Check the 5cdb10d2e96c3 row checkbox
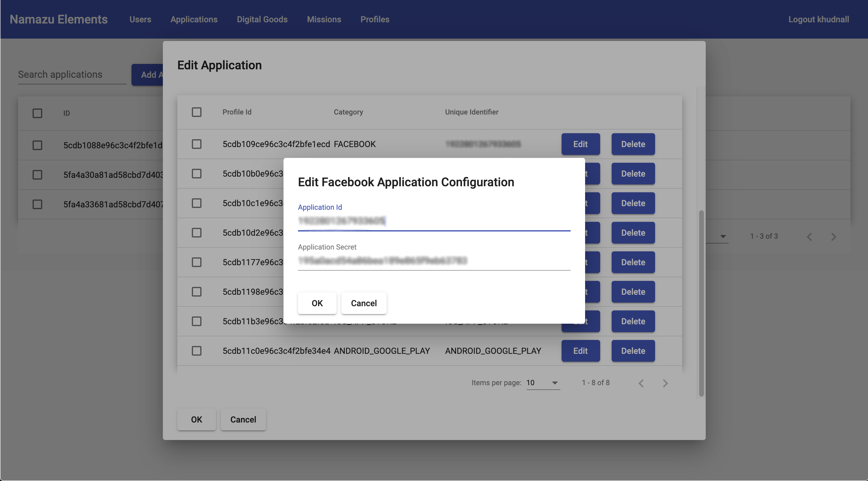Image resolution: width=868 pixels, height=481 pixels. [196, 233]
